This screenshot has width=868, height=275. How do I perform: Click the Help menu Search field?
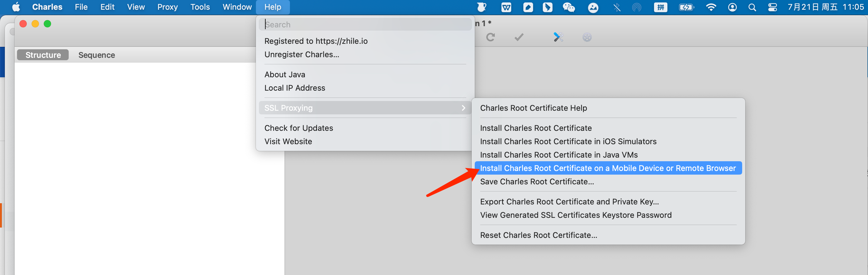pos(365,24)
